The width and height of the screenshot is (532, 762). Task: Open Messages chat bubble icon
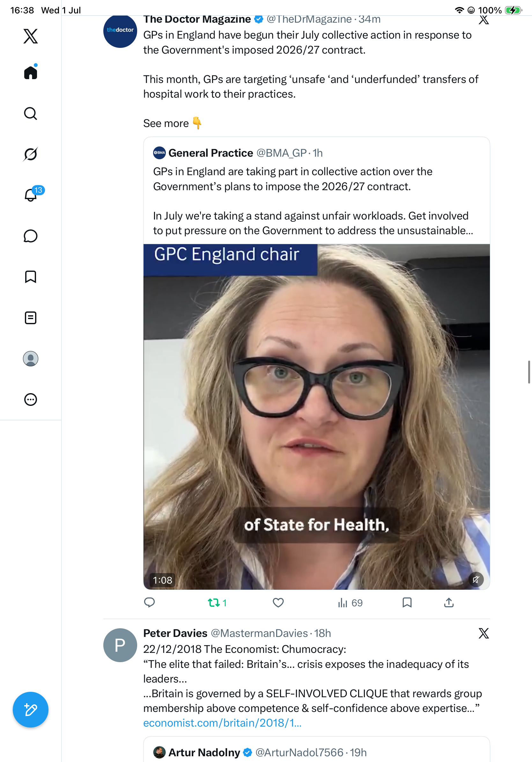(31, 236)
